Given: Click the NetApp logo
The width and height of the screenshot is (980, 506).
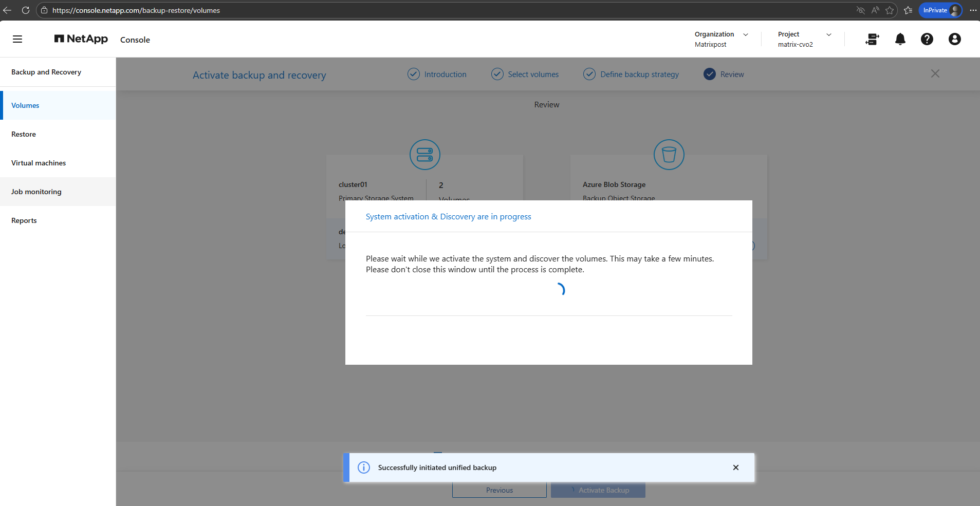Looking at the screenshot, I should (x=81, y=39).
